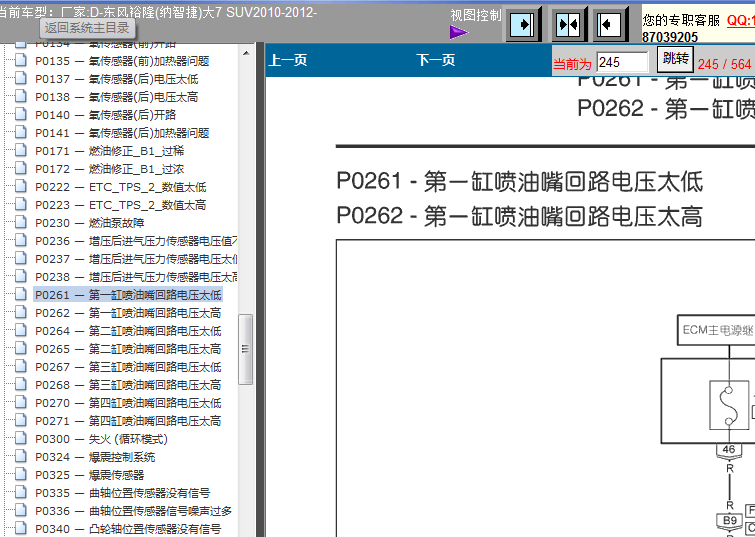Open P0141 氧传感器(后)加热器问题 entry

coord(122,133)
